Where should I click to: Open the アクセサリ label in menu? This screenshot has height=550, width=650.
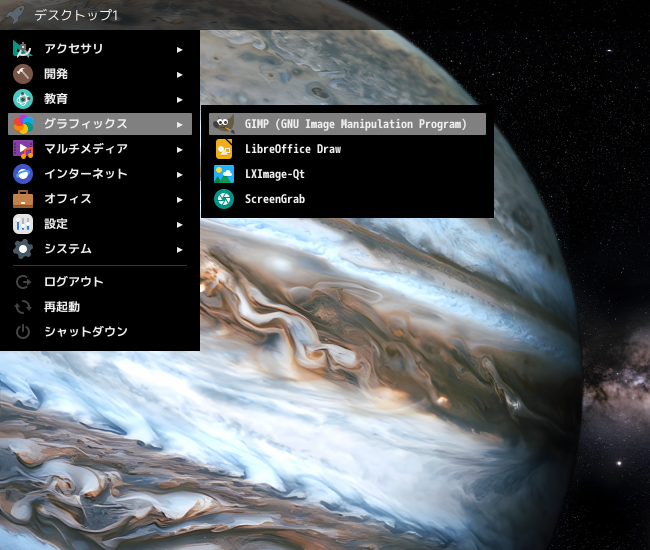pyautogui.click(x=74, y=49)
